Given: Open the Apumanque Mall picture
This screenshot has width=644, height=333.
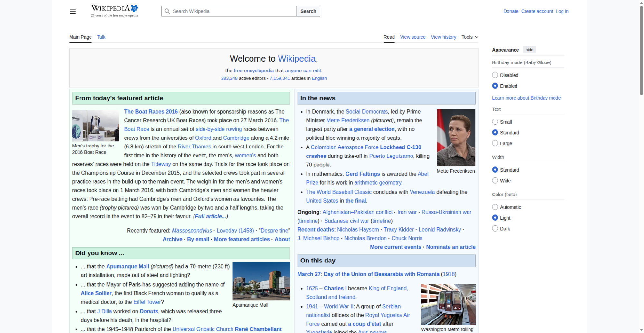Looking at the screenshot, I should pyautogui.click(x=261, y=281).
